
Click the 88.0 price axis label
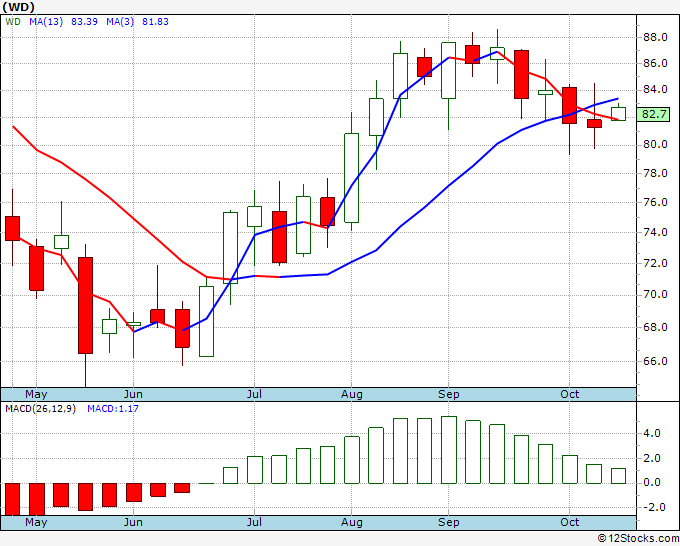[655, 37]
